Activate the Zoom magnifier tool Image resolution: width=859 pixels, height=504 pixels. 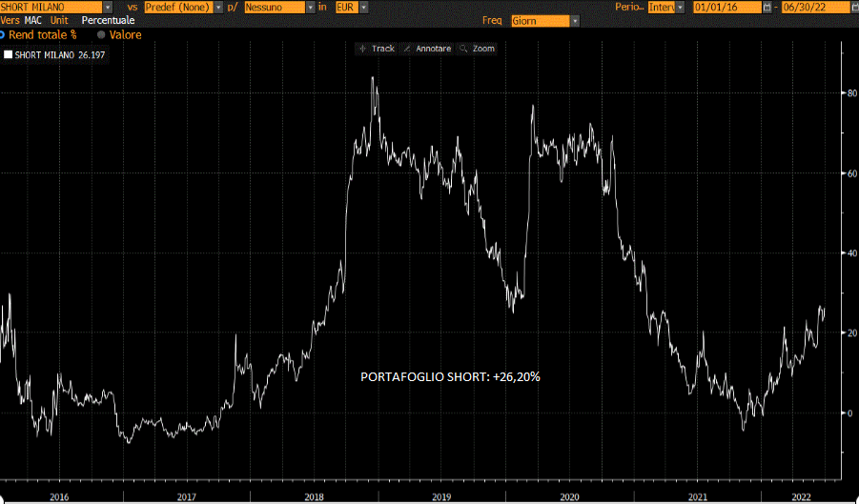[x=477, y=49]
